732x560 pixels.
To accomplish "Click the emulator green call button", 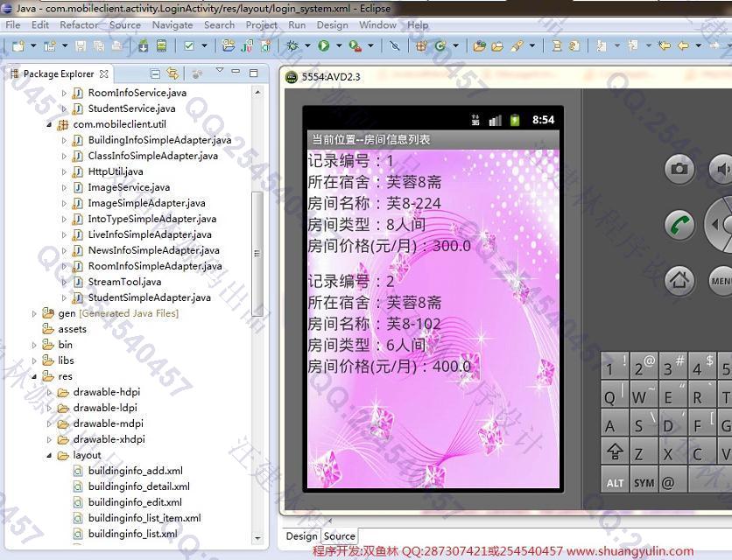I will pos(679,225).
